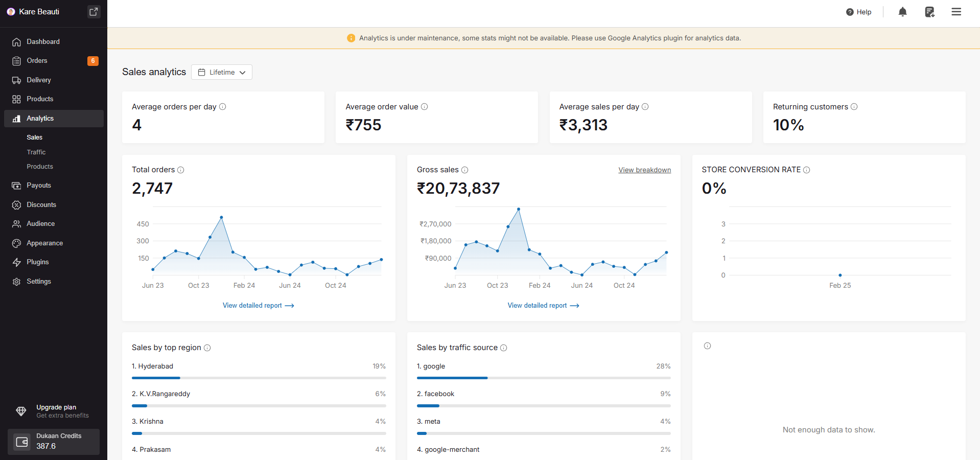The image size is (980, 460).
Task: Go to Products analytics sub-item
Action: (x=40, y=167)
